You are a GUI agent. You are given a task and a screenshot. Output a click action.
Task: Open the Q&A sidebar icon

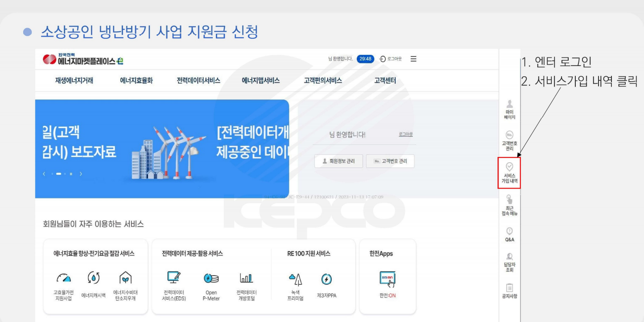point(509,235)
